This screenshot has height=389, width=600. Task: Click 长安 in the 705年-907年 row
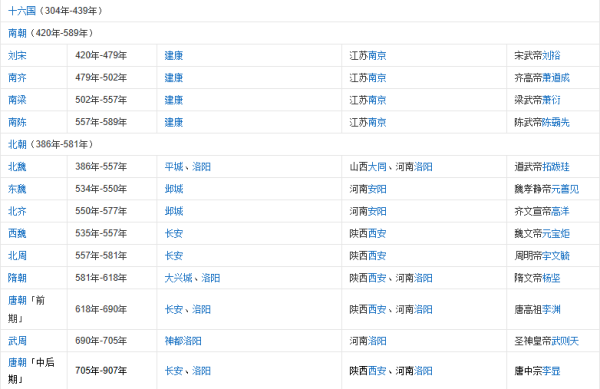(x=174, y=370)
